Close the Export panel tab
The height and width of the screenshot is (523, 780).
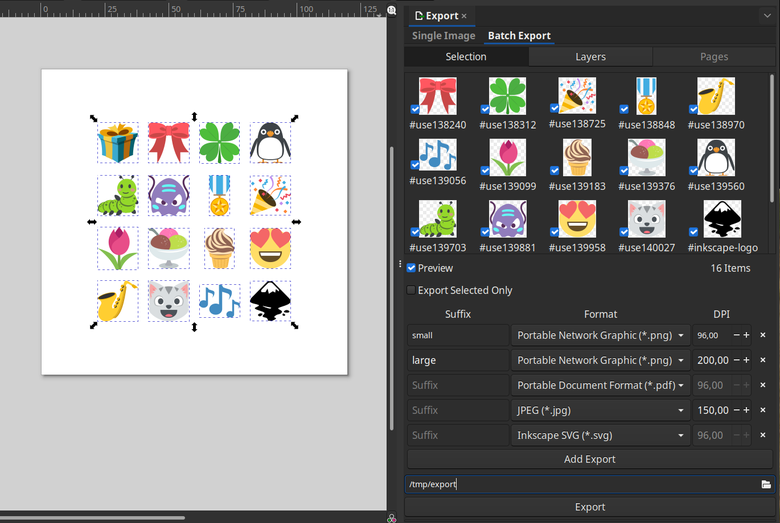coord(464,16)
